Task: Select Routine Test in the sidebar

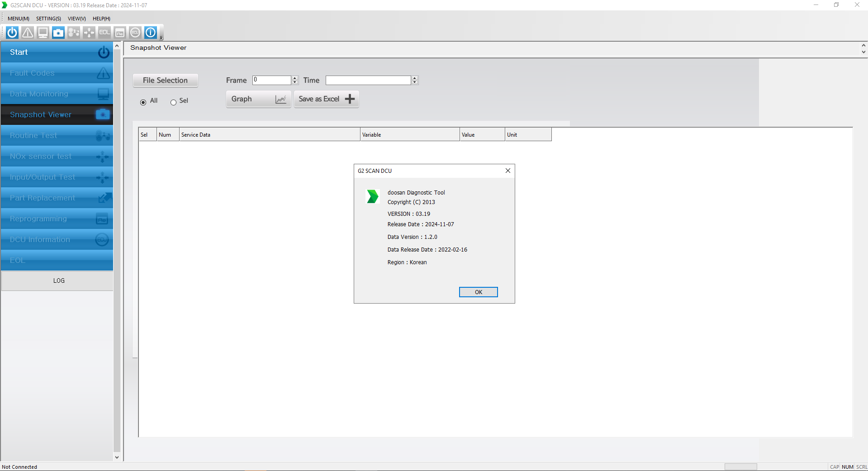Action: [x=57, y=135]
